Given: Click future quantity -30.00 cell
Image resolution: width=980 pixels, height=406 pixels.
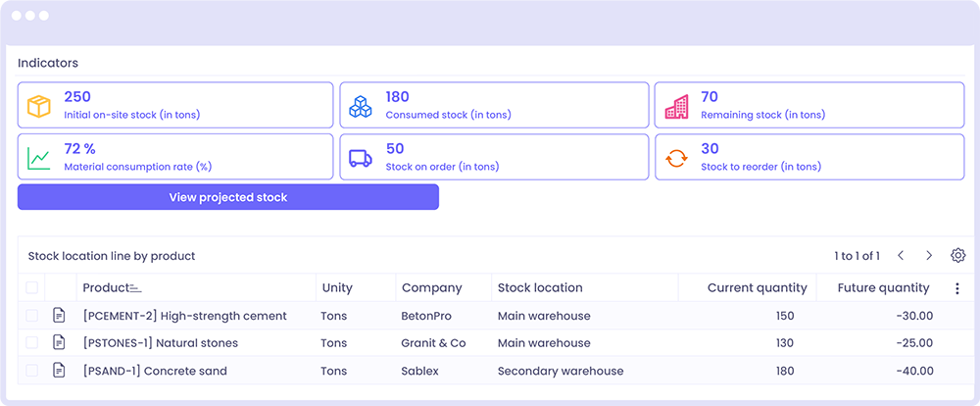Looking at the screenshot, I should (914, 316).
